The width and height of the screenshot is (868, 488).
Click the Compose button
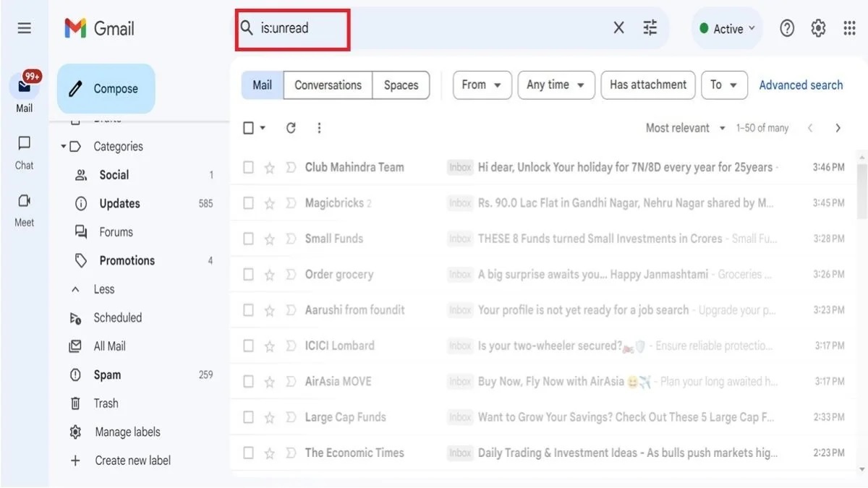coord(106,89)
